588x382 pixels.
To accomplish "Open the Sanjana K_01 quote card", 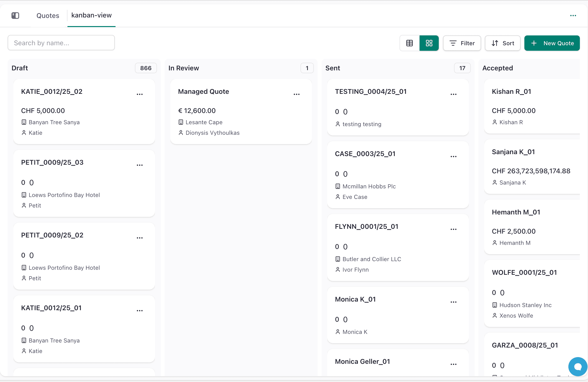I will 532,166.
